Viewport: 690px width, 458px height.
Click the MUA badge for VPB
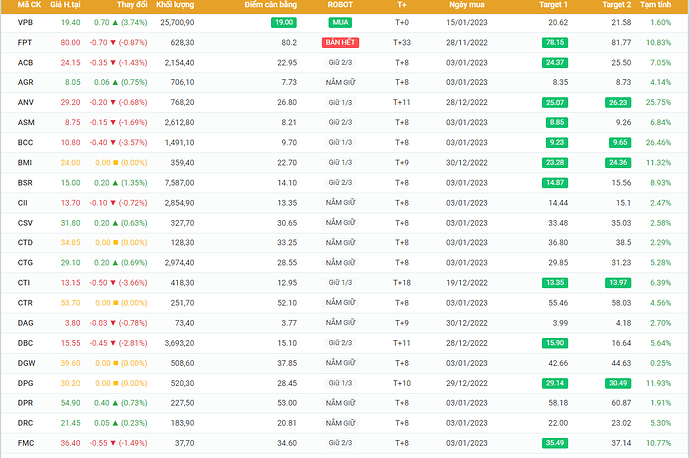(x=340, y=22)
